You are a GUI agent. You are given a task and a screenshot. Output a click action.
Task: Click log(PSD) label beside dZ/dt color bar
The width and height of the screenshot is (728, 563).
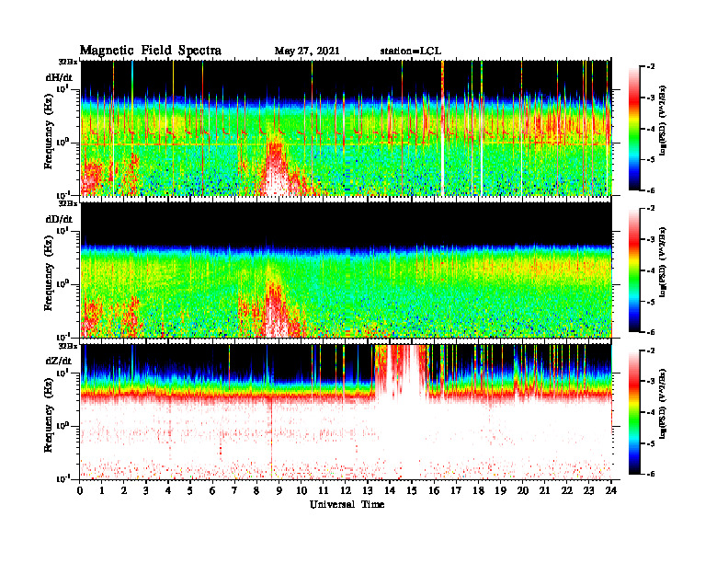point(663,404)
